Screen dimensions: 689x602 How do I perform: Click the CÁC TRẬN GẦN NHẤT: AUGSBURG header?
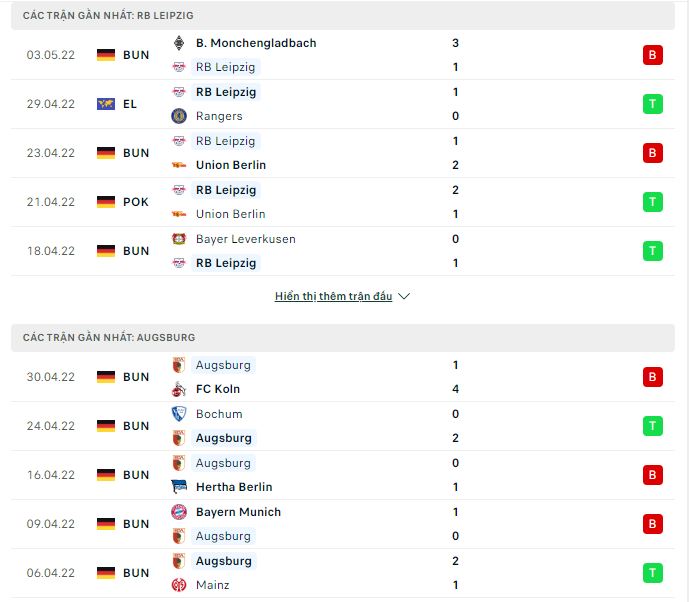(343, 337)
